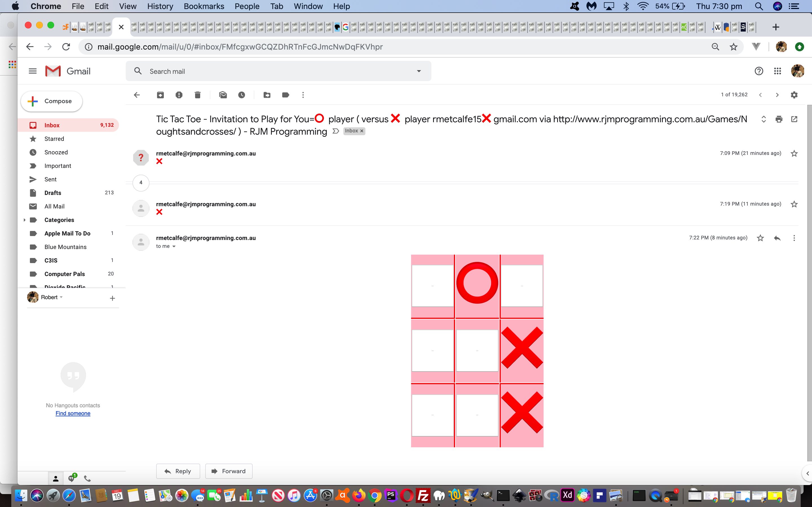Click the report spam icon in toolbar
Viewport: 812px width, 507px height.
[x=179, y=95]
